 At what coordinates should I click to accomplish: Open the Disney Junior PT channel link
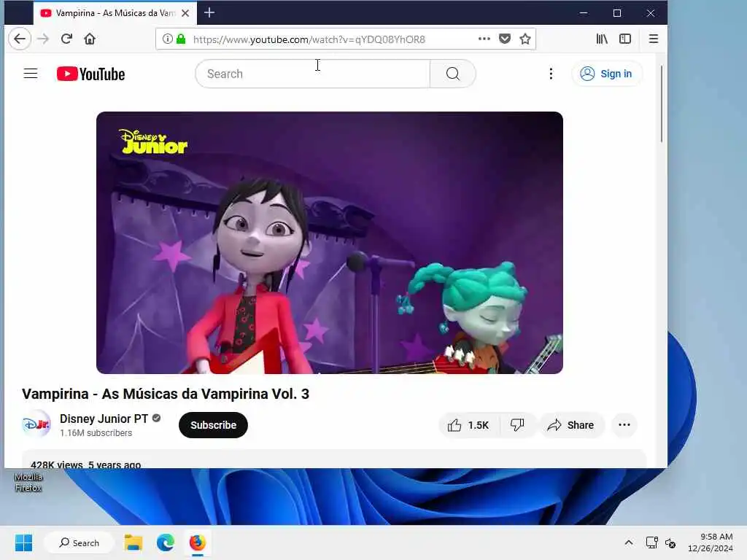click(x=104, y=419)
